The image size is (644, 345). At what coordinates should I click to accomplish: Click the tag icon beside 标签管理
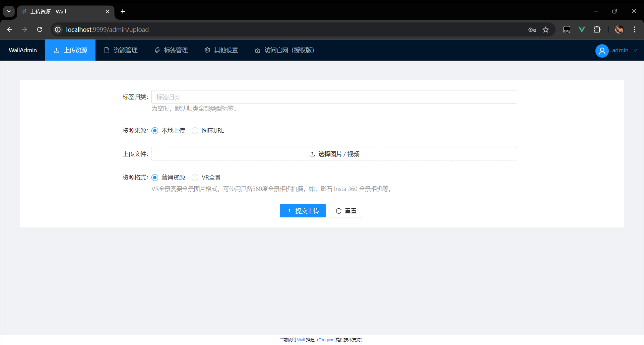coord(157,50)
